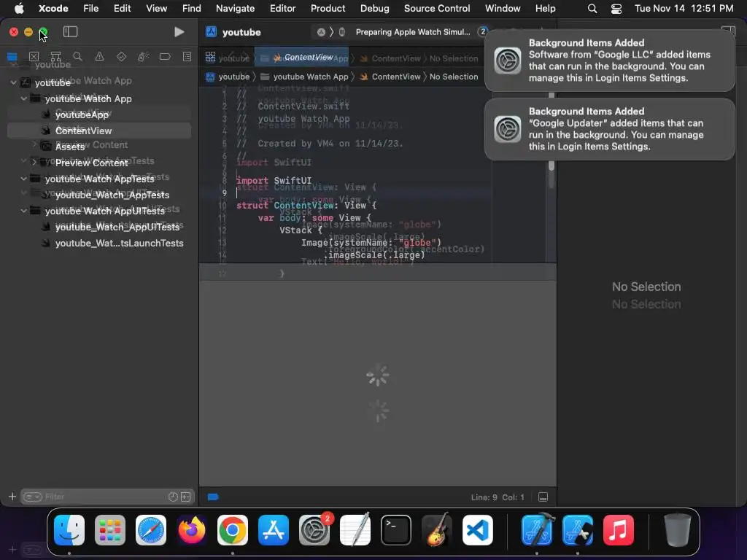The image size is (747, 560).
Task: Run the youtube project with play button
Action: point(179,32)
